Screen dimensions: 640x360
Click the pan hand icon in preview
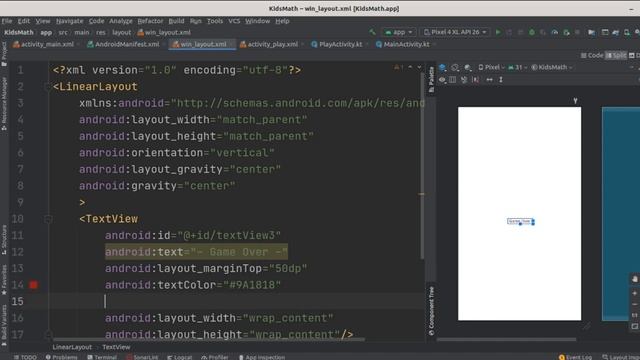coord(635,279)
